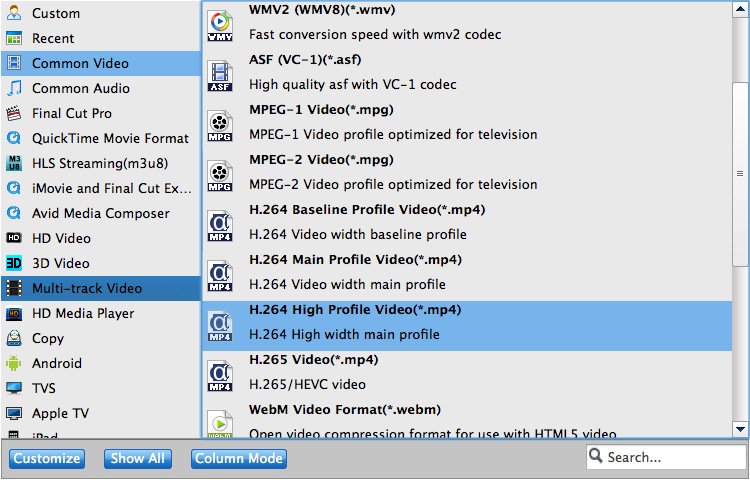
Task: Click the scrollbar up arrow
Action: (x=740, y=10)
